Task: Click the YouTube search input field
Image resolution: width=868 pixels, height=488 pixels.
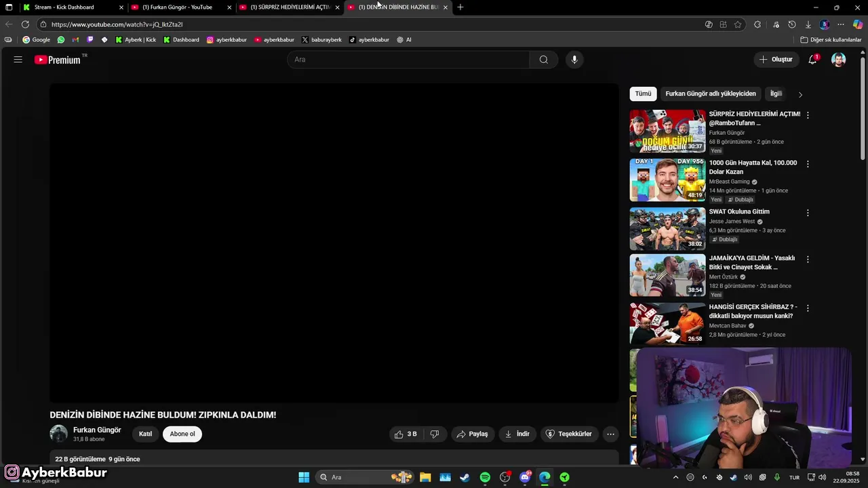Action: pyautogui.click(x=409, y=60)
